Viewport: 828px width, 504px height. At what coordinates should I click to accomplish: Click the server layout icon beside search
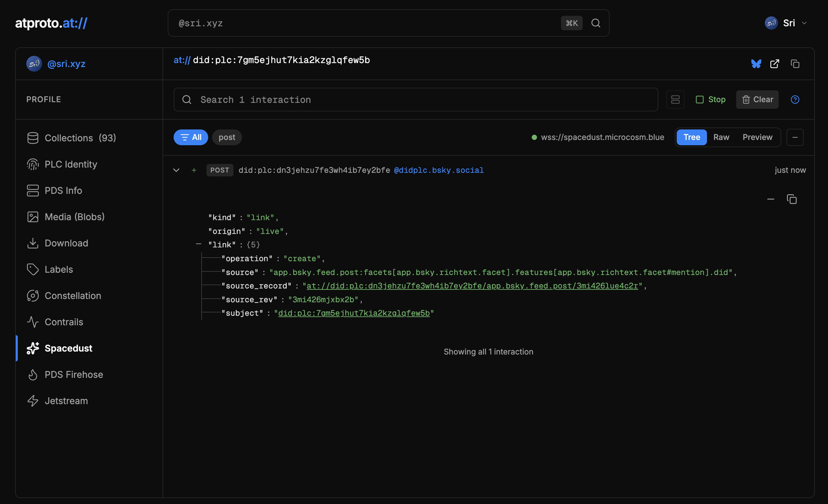(x=675, y=100)
